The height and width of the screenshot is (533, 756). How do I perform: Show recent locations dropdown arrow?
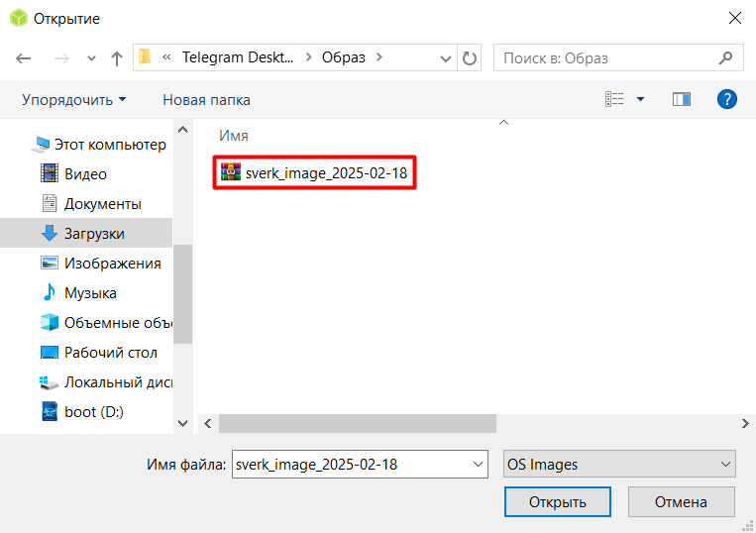pos(92,58)
